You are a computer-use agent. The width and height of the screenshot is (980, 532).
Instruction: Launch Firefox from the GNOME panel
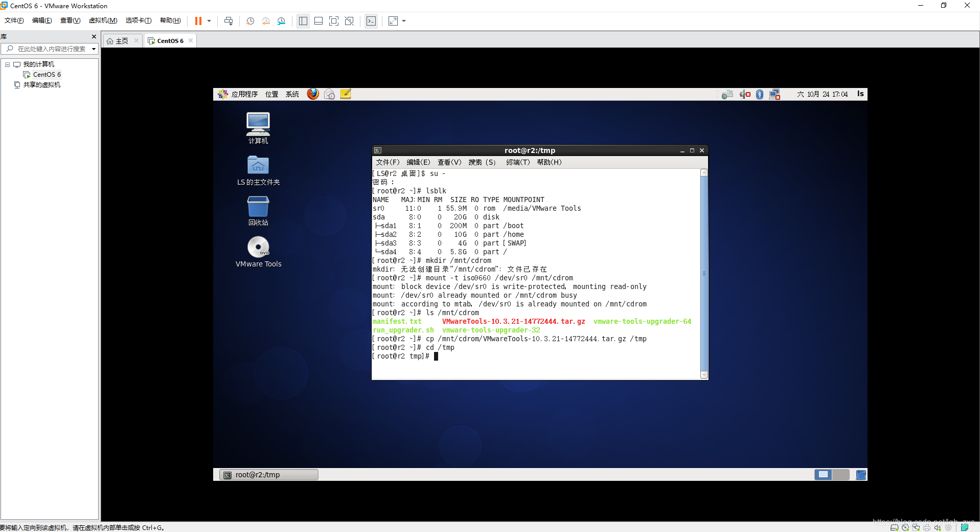[x=313, y=94]
